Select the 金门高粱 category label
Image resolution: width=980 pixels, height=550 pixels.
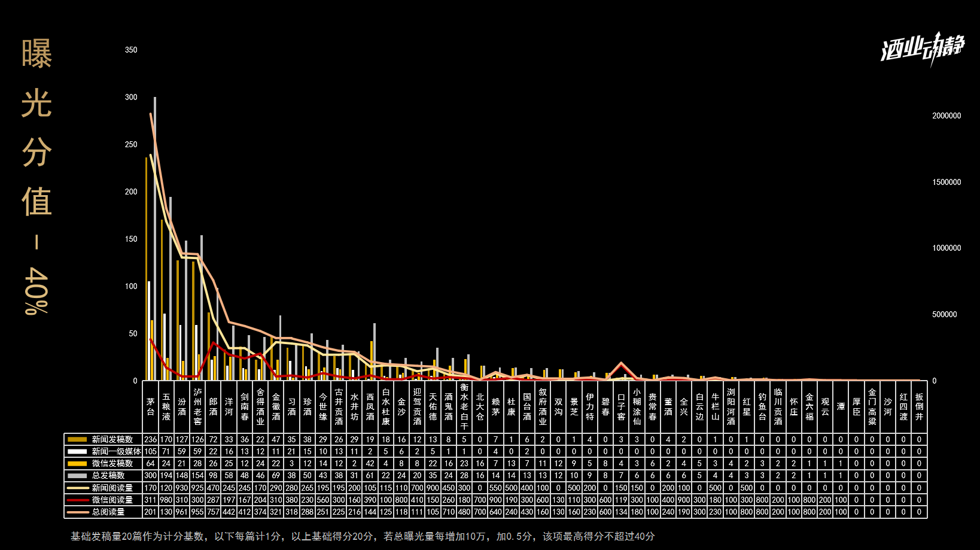pyautogui.click(x=872, y=407)
